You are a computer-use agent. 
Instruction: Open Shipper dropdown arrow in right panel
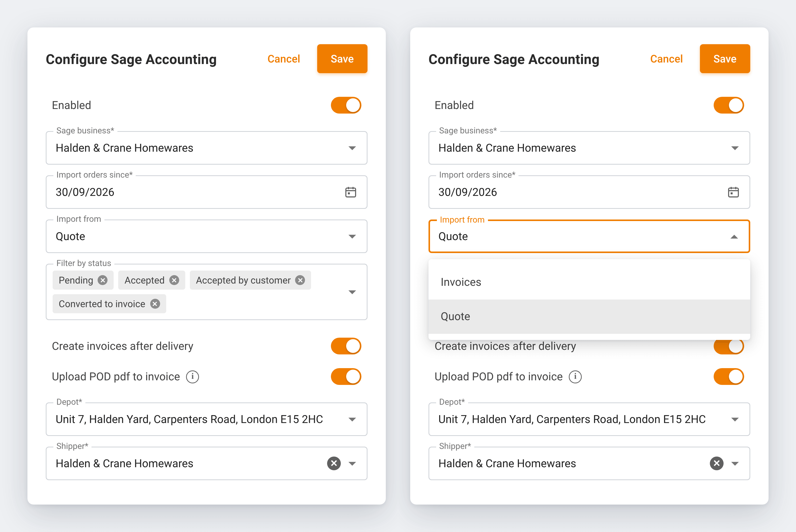click(735, 463)
